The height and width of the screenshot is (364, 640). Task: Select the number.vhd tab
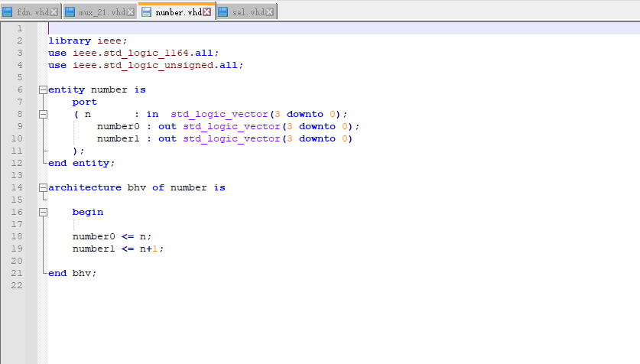coord(177,11)
